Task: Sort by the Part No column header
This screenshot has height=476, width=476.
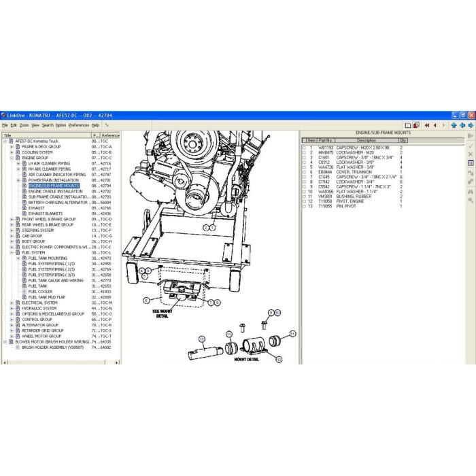Action: pyautogui.click(x=326, y=141)
